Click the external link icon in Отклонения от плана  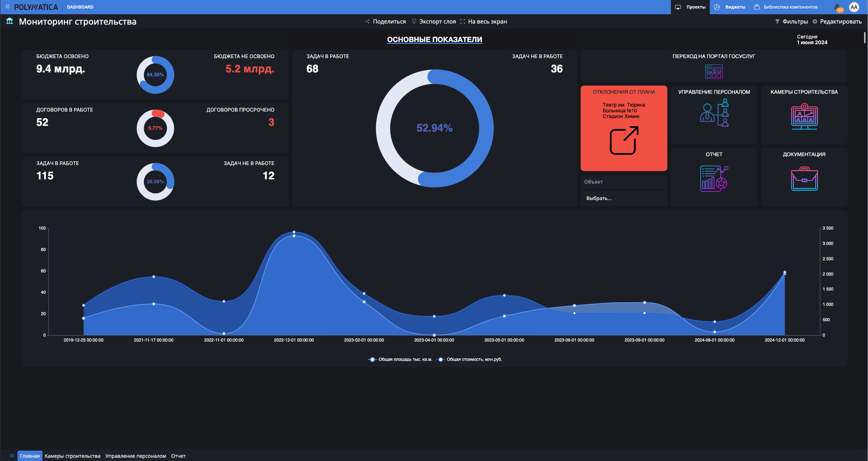[624, 140]
